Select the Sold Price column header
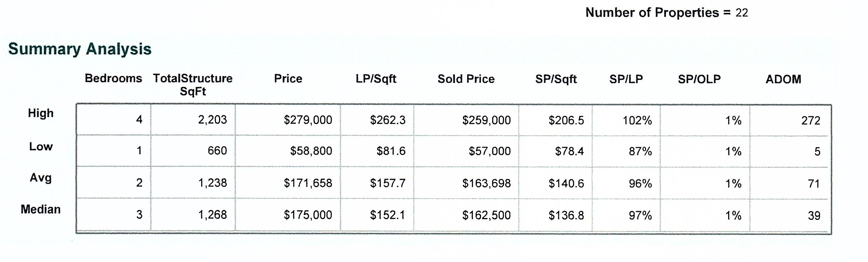The image size is (868, 262). tap(466, 79)
